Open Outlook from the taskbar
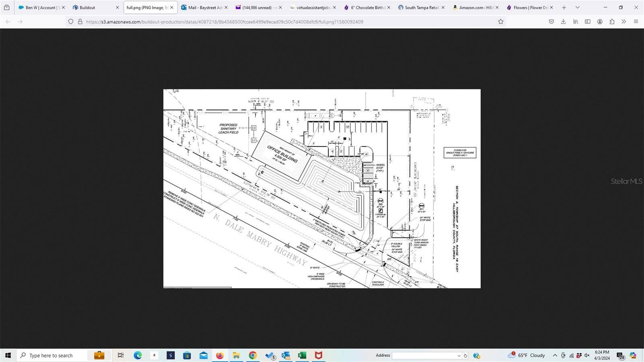 coord(286,355)
